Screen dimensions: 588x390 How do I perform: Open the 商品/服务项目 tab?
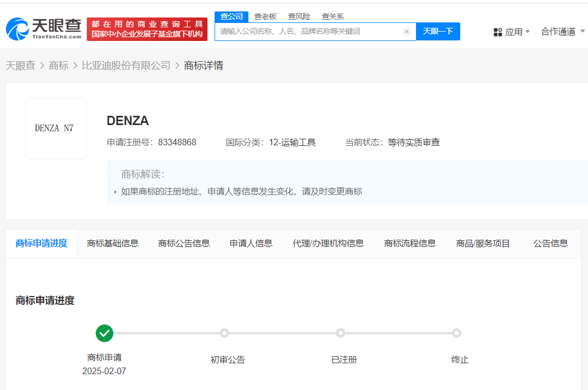point(483,244)
